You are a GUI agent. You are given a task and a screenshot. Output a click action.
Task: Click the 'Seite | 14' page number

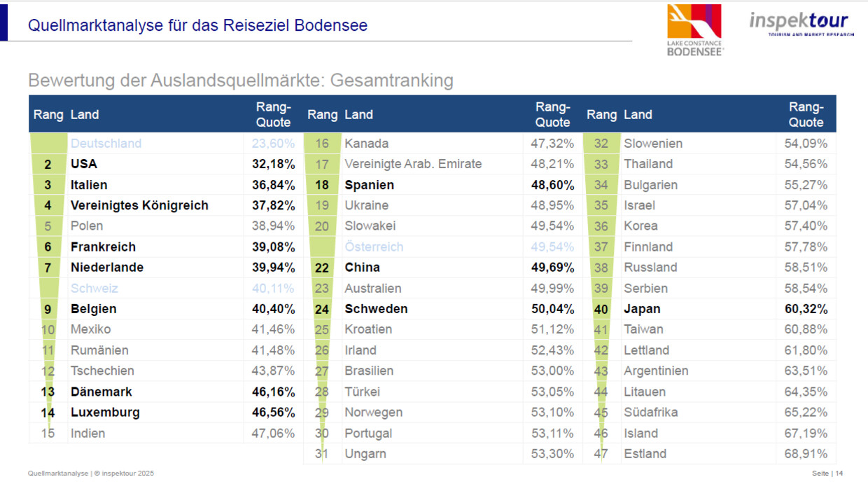pyautogui.click(x=827, y=474)
